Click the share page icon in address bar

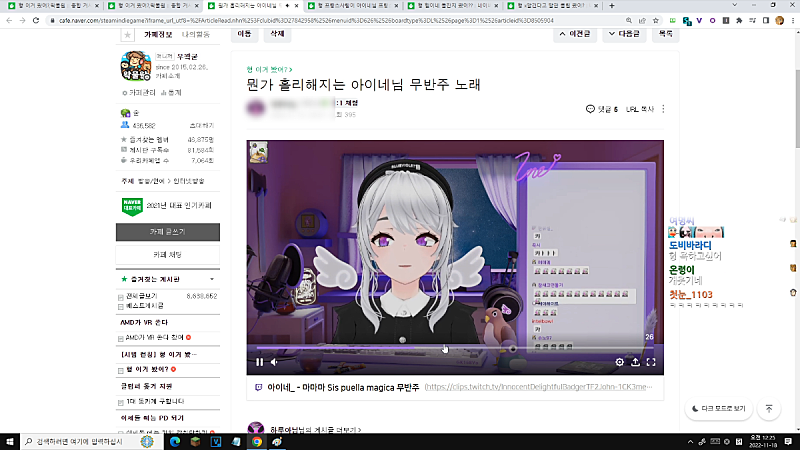(642, 20)
